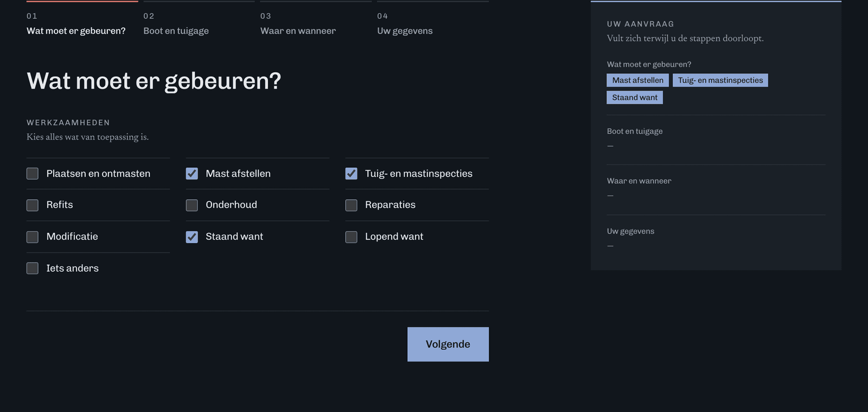This screenshot has width=868, height=412.
Task: Click the Mast afstellen tag in summary
Action: (x=638, y=80)
